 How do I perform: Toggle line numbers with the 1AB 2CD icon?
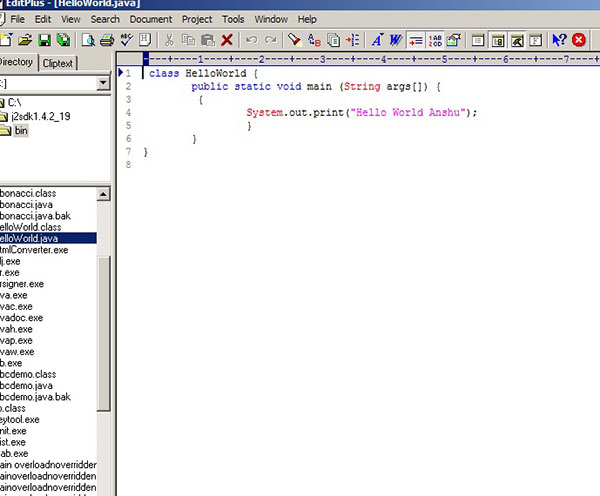click(x=435, y=40)
